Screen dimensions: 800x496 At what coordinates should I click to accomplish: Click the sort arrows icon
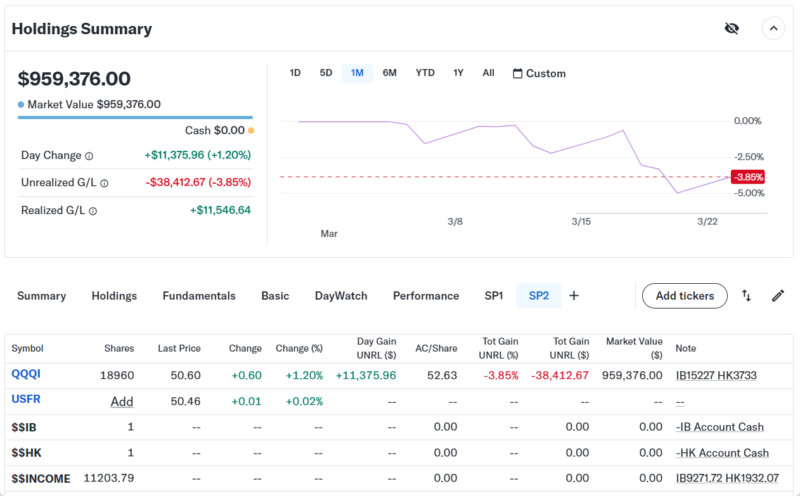point(746,296)
